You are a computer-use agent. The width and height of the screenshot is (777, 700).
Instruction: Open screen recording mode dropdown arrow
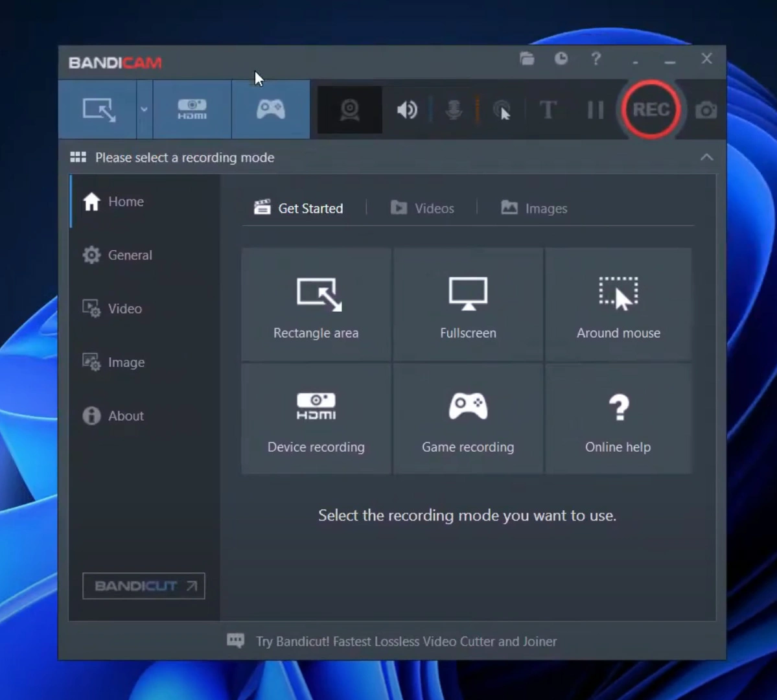pos(144,110)
